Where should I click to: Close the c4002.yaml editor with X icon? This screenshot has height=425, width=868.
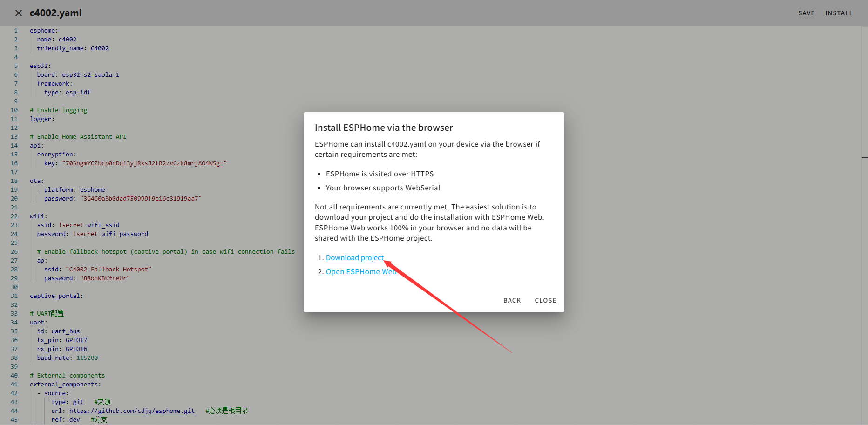pos(19,13)
